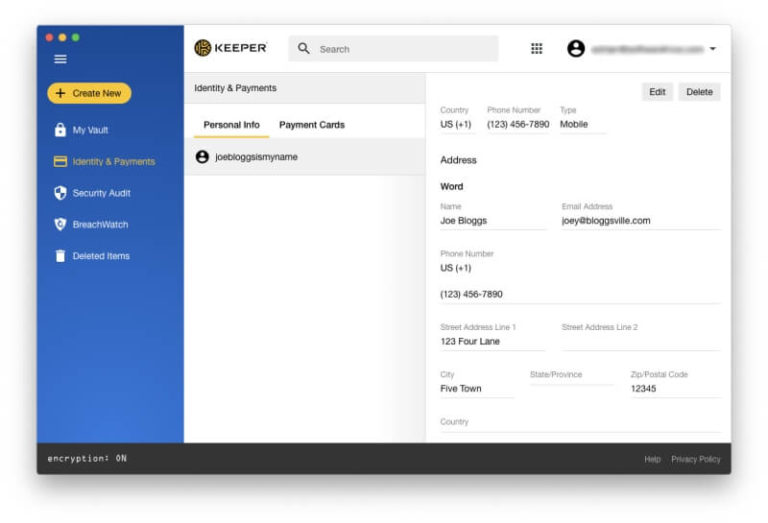Click the Identity & Payments panel header
The width and height of the screenshot is (768, 523).
click(305, 88)
